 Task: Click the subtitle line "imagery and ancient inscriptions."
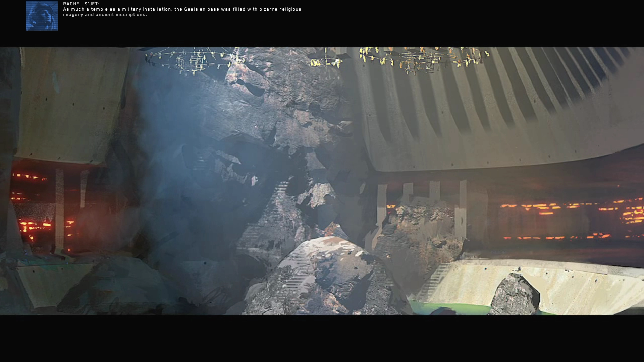point(105,15)
